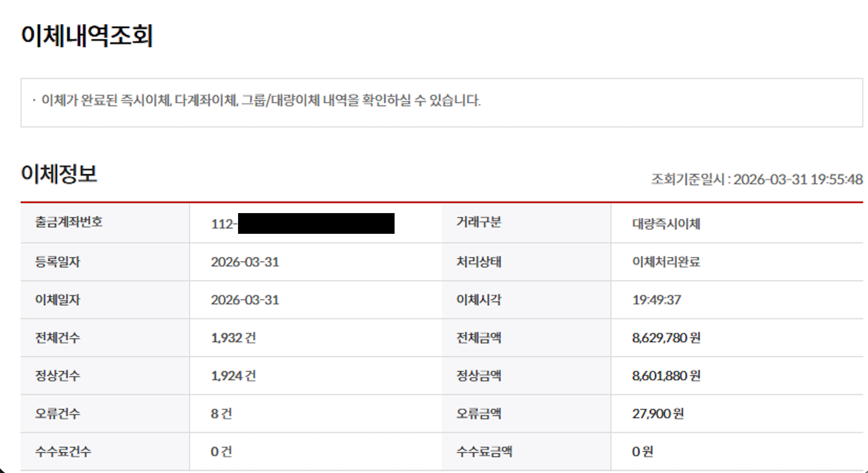The width and height of the screenshot is (868, 473).
Task: Select the 대량즉시이체 value
Action: pos(666,224)
